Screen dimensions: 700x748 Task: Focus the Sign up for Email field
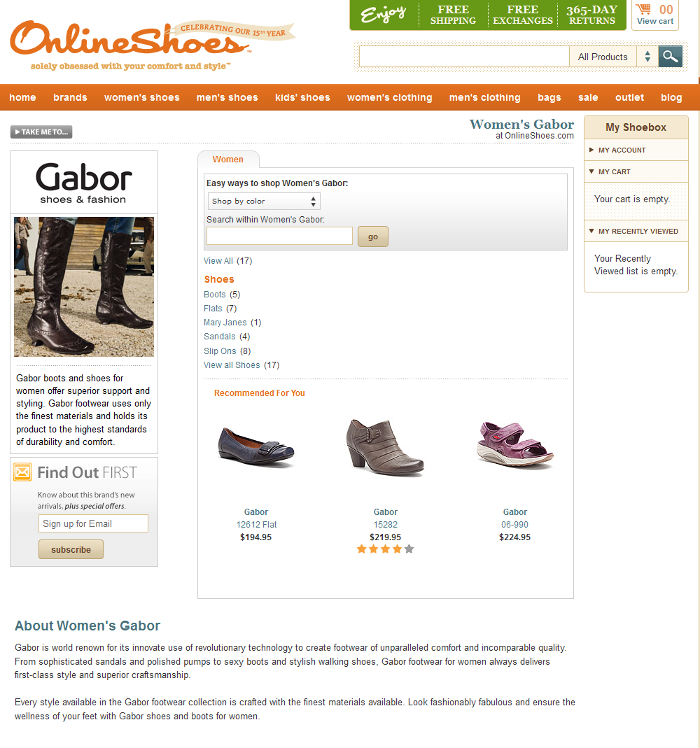tap(94, 523)
